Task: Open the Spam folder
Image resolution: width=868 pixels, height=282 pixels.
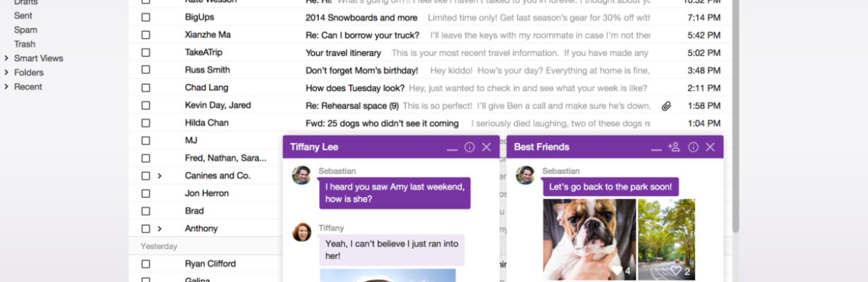Action: (25, 30)
